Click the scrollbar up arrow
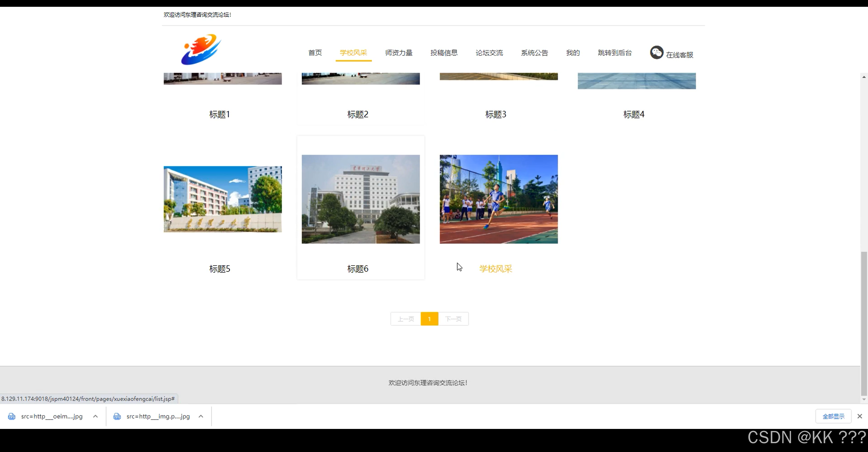This screenshot has width=868, height=452. click(x=863, y=77)
